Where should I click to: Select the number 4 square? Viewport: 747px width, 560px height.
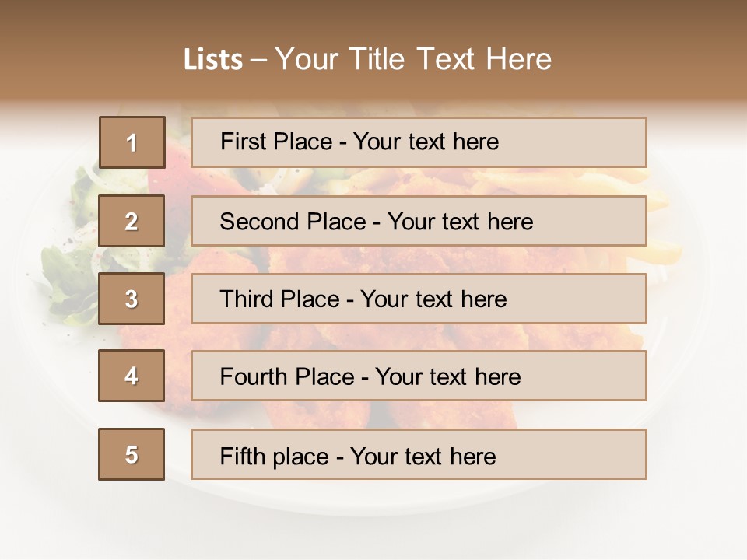(132, 376)
